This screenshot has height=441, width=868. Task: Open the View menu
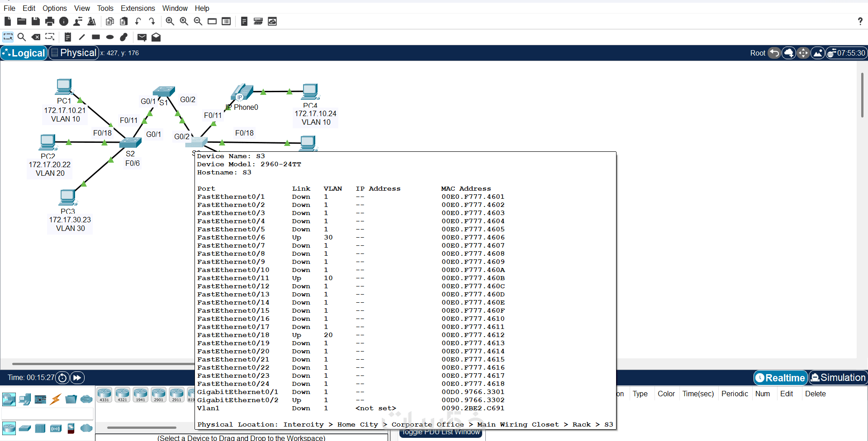click(x=82, y=8)
